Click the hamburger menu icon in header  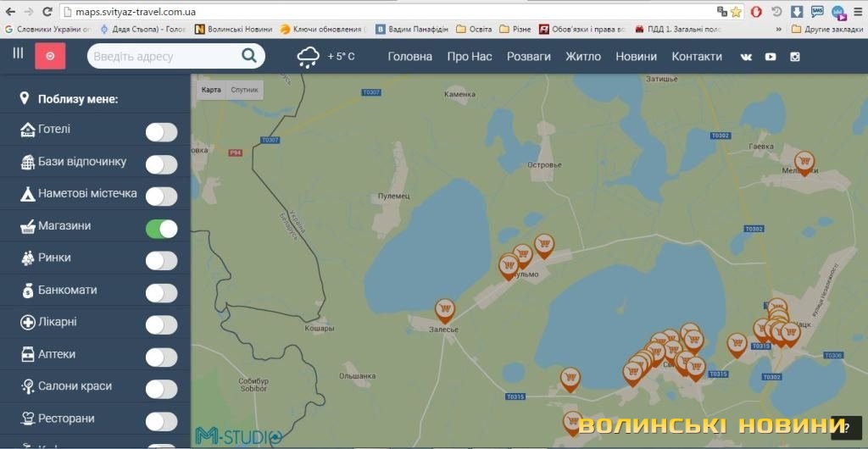[18, 53]
